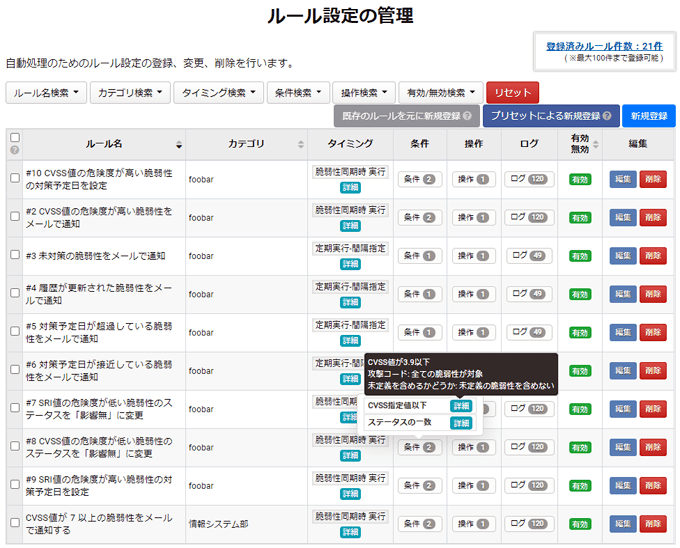Check the box for rule #10

14,179
